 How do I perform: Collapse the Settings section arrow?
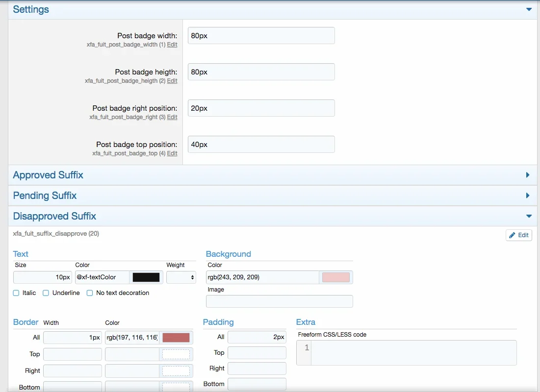click(528, 9)
